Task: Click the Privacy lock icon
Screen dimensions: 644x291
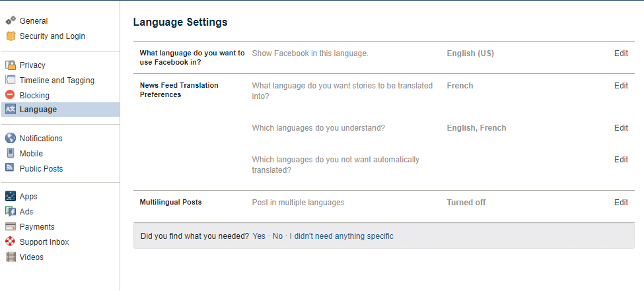Action: pos(10,65)
